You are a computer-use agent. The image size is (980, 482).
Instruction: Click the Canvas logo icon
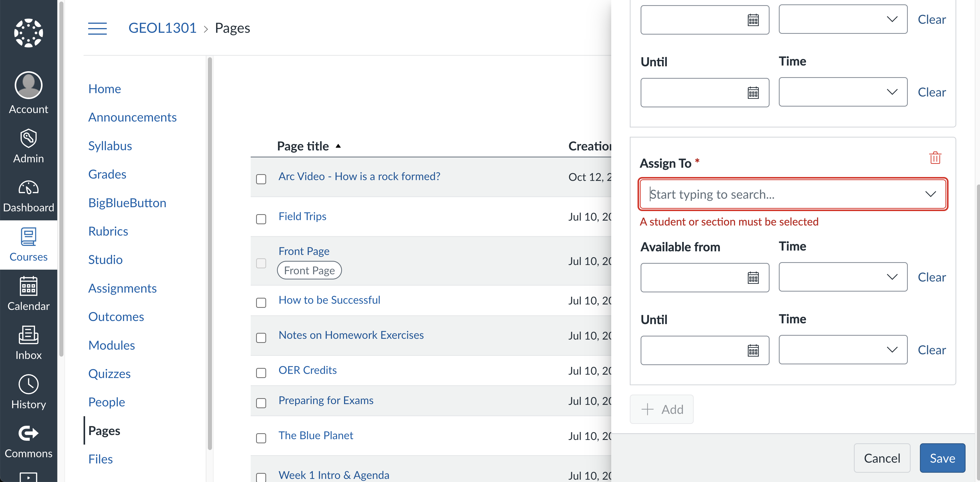(x=29, y=33)
